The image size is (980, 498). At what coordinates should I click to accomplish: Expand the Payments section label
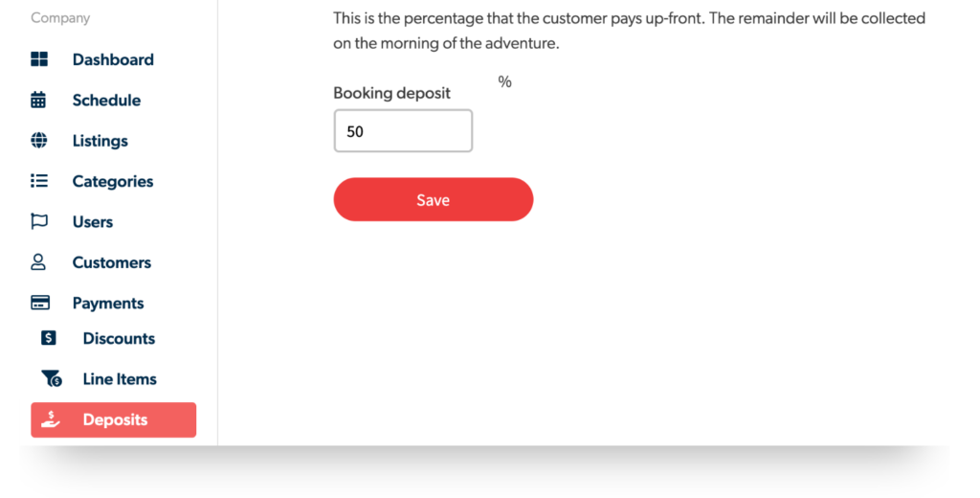tap(108, 304)
